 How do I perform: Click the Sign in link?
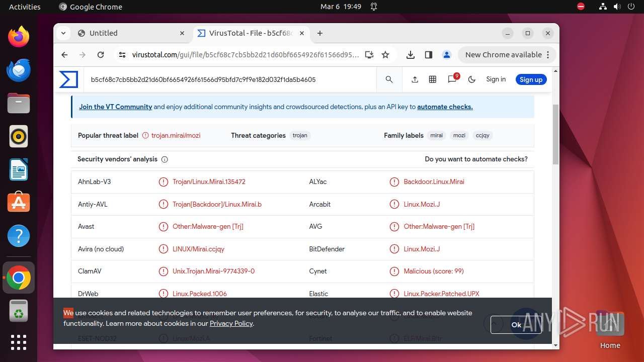pos(496,79)
